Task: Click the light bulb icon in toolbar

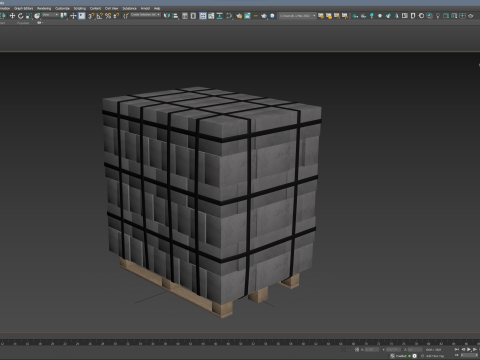Action: (x=438, y=16)
